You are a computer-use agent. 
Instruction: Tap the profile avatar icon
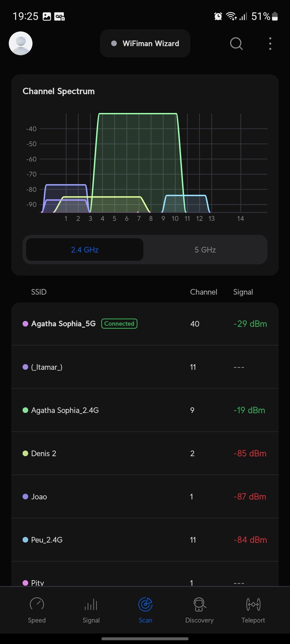tap(21, 43)
